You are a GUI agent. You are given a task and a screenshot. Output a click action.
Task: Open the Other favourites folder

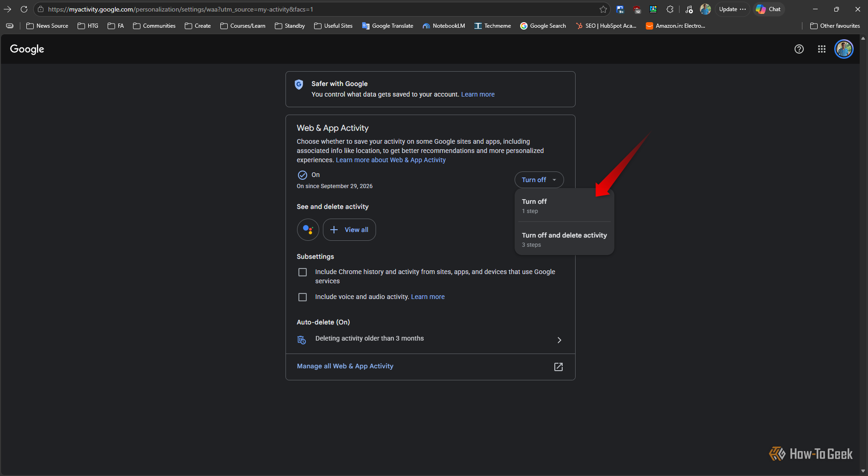pos(835,26)
